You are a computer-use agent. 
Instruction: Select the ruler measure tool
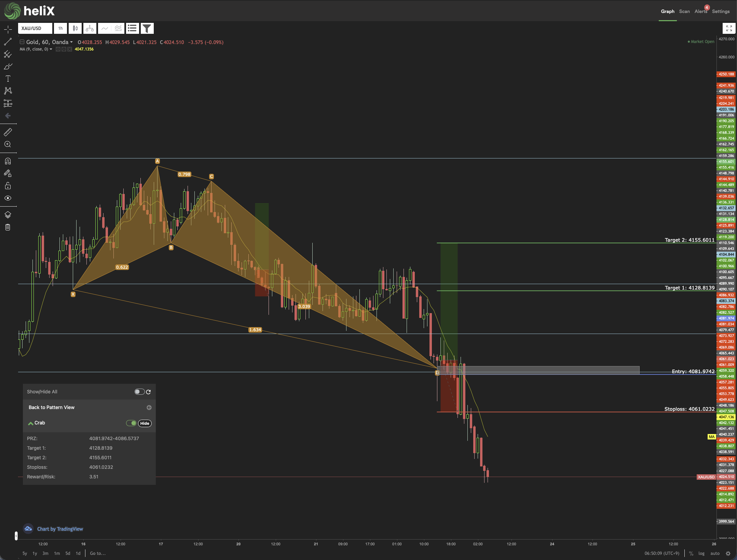(8, 132)
